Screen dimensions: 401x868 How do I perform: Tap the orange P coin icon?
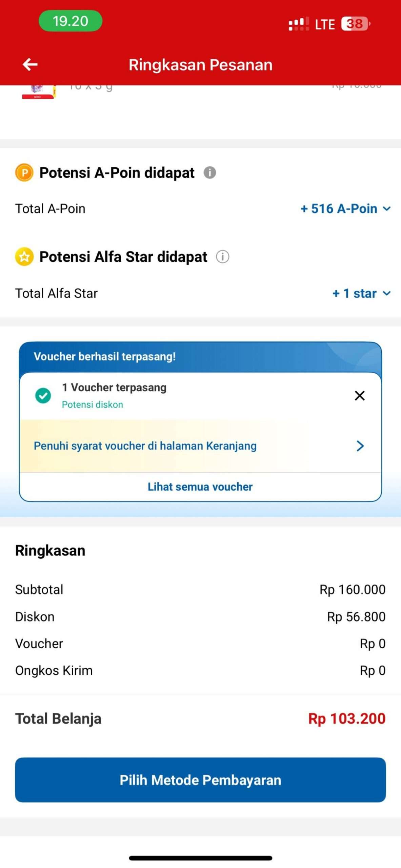tap(24, 173)
